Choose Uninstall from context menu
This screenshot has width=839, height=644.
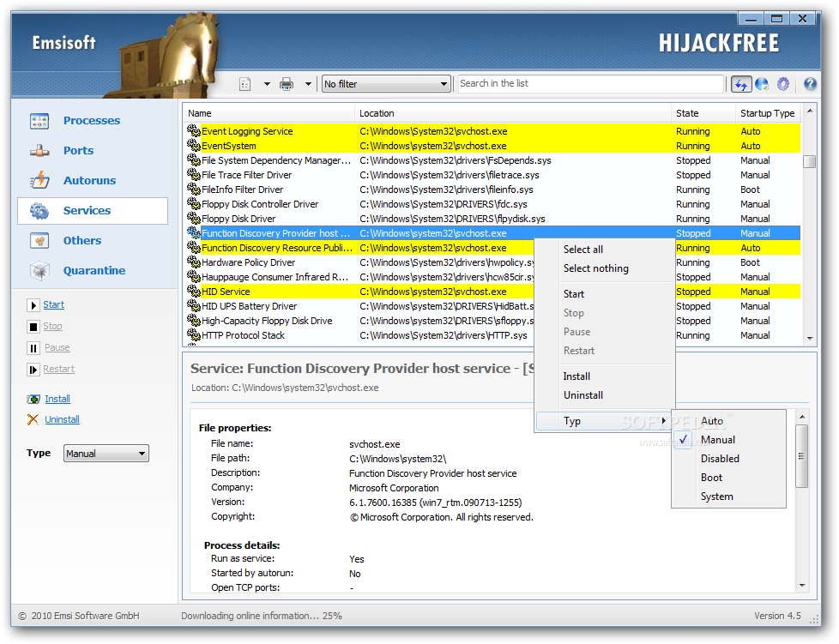pyautogui.click(x=605, y=394)
